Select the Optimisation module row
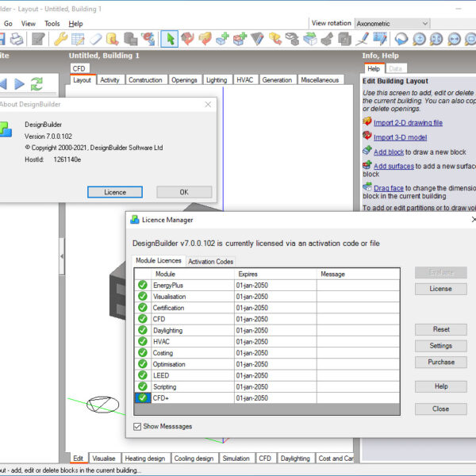 pyautogui.click(x=267, y=364)
